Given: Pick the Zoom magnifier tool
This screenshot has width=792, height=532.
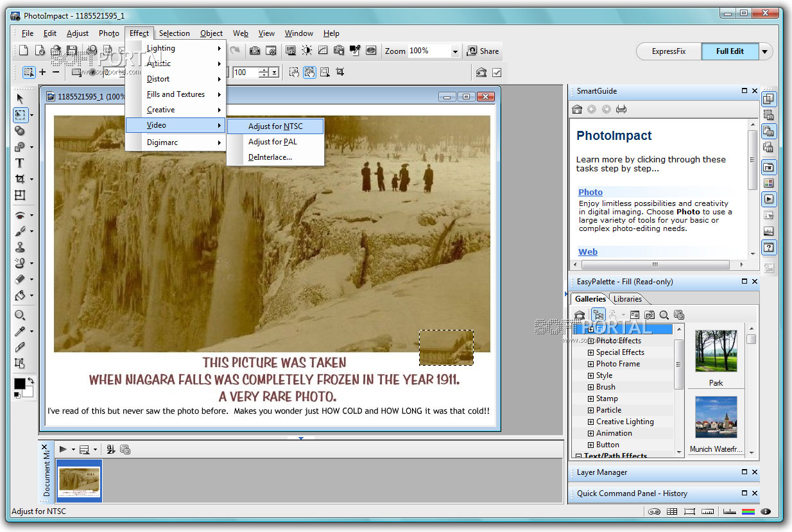Looking at the screenshot, I should point(20,315).
